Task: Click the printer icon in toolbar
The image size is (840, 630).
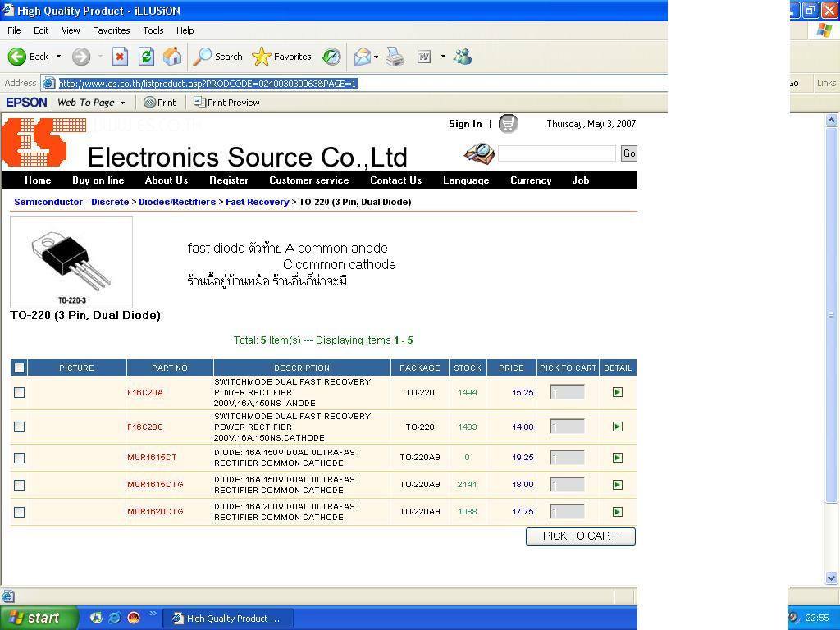Action: (x=395, y=57)
